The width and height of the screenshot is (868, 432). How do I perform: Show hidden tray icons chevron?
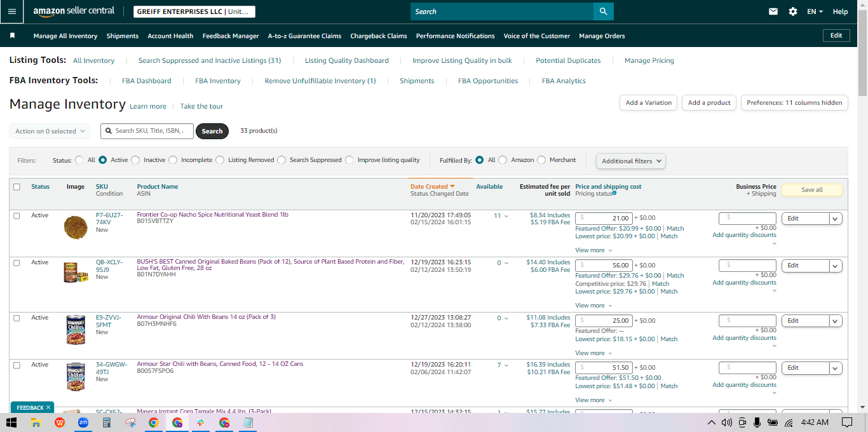[711, 422]
